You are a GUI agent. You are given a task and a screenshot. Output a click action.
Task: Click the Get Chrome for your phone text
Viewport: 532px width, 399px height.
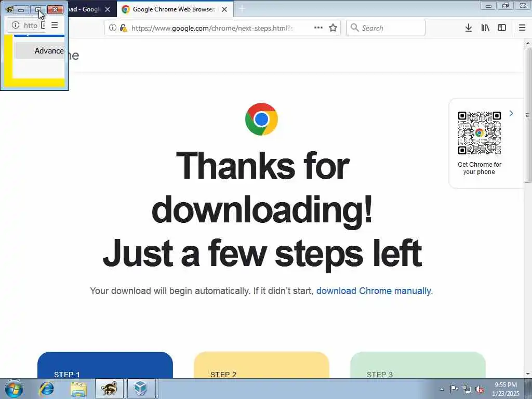click(x=479, y=168)
